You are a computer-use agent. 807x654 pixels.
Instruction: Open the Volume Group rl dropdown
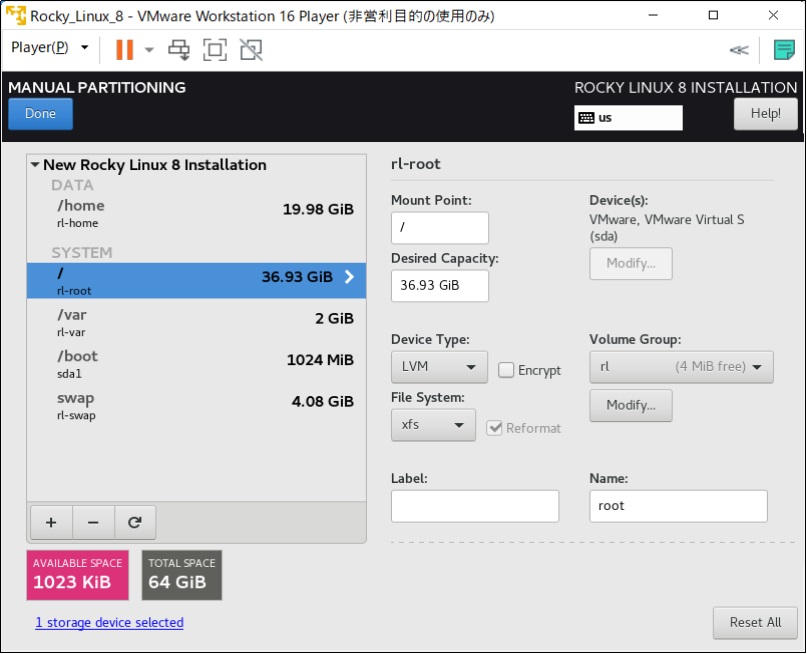coord(680,367)
